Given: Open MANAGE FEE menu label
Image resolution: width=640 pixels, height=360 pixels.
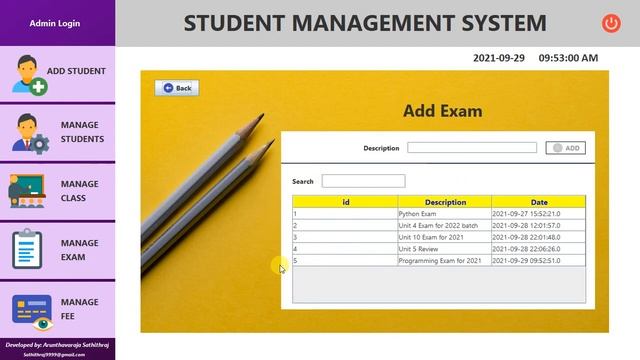Looking at the screenshot, I should pyautogui.click(x=79, y=309).
